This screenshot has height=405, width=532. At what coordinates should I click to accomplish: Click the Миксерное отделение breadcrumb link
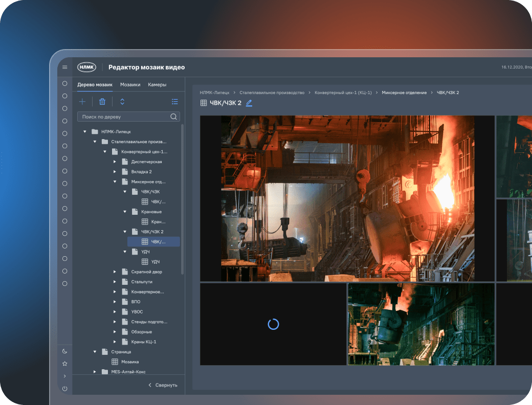pyautogui.click(x=404, y=93)
